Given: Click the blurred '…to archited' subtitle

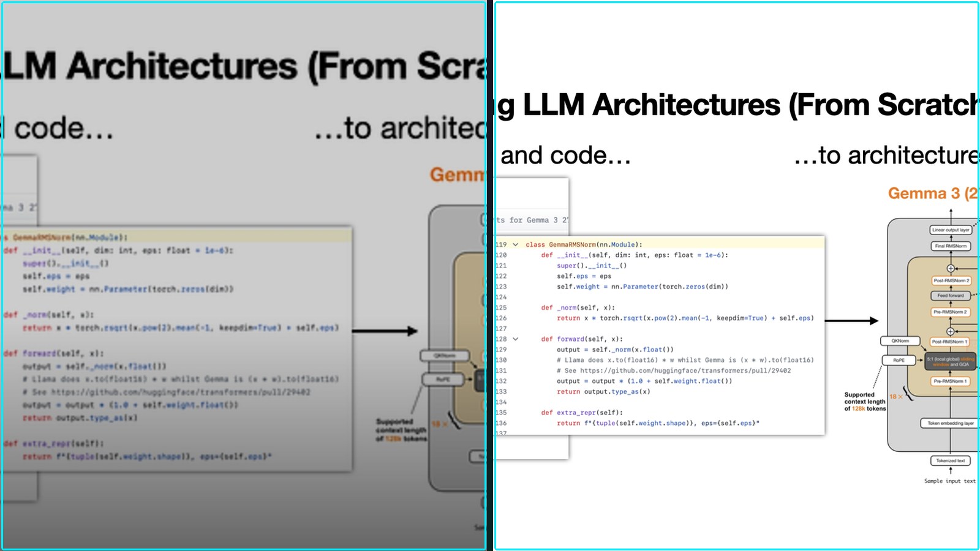Looking at the screenshot, I should (401, 129).
